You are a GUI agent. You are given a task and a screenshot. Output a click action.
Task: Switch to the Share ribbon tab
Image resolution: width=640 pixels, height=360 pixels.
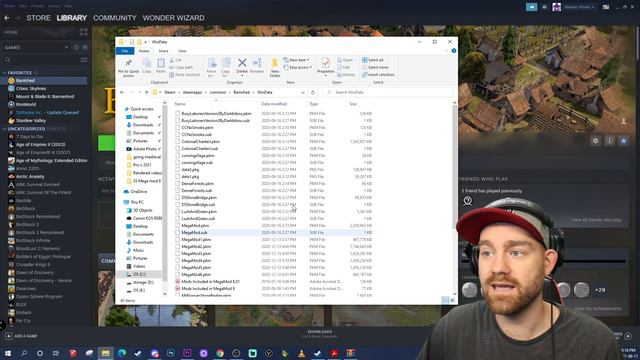pos(163,51)
